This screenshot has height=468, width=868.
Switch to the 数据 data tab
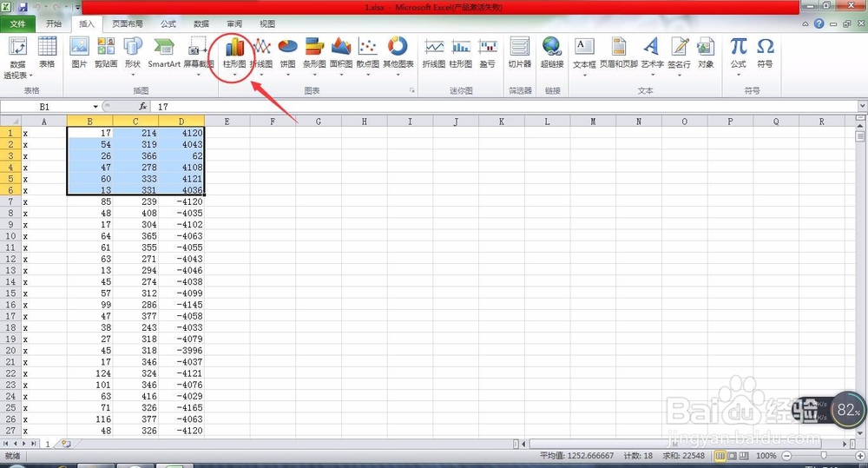(201, 23)
